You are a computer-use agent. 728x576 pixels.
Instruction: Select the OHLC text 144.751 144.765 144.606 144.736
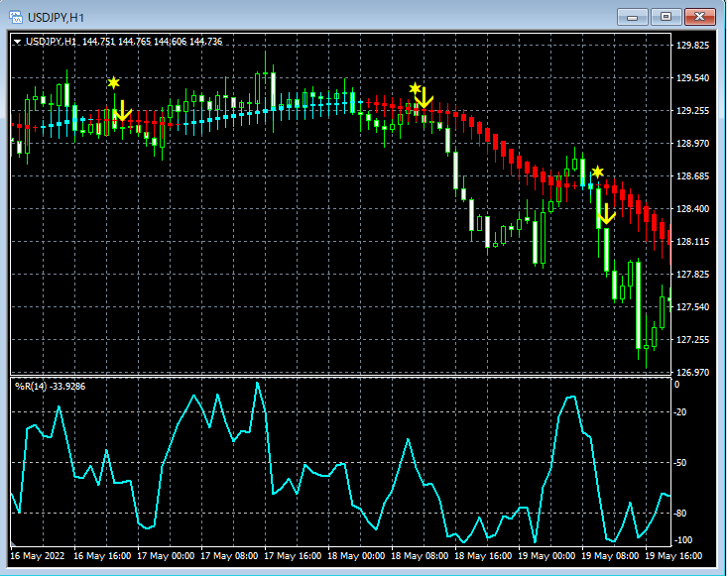pyautogui.click(x=153, y=42)
